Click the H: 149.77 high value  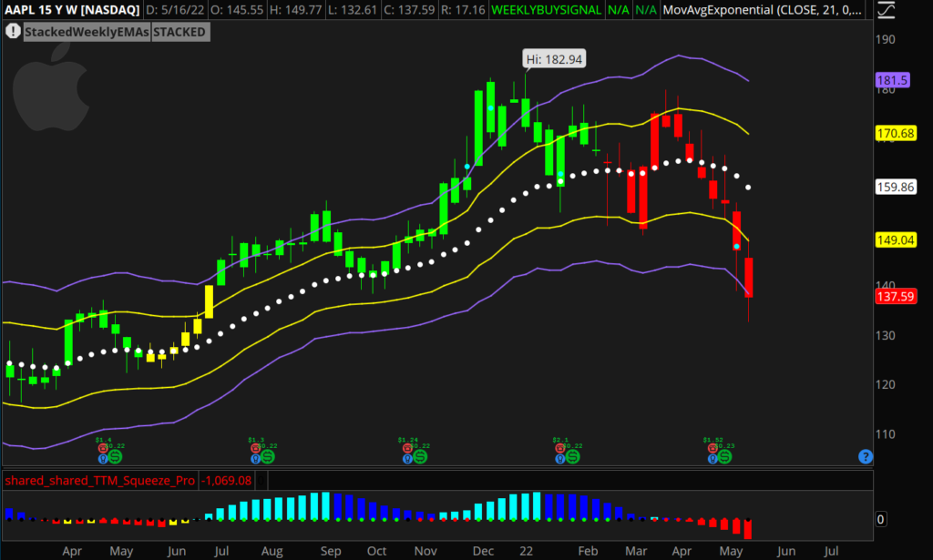[295, 10]
